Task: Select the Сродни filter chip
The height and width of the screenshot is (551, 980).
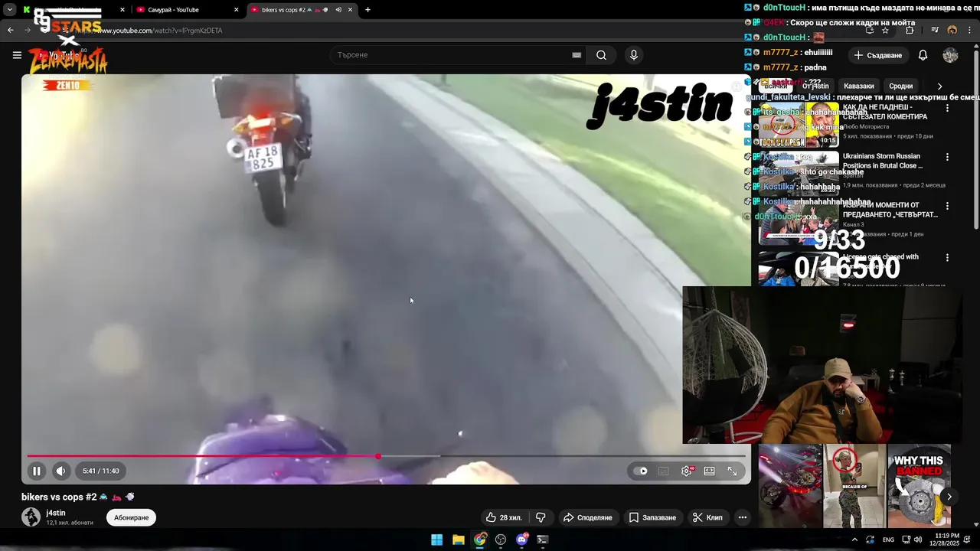Action: point(900,86)
